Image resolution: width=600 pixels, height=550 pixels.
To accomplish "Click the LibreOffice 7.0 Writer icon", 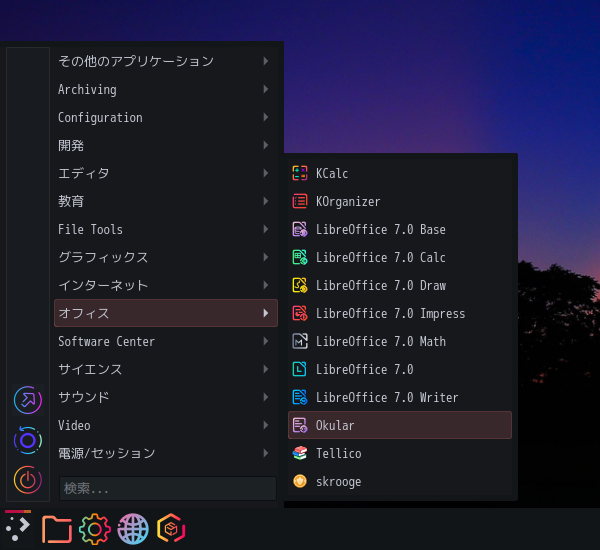I will coord(300,397).
